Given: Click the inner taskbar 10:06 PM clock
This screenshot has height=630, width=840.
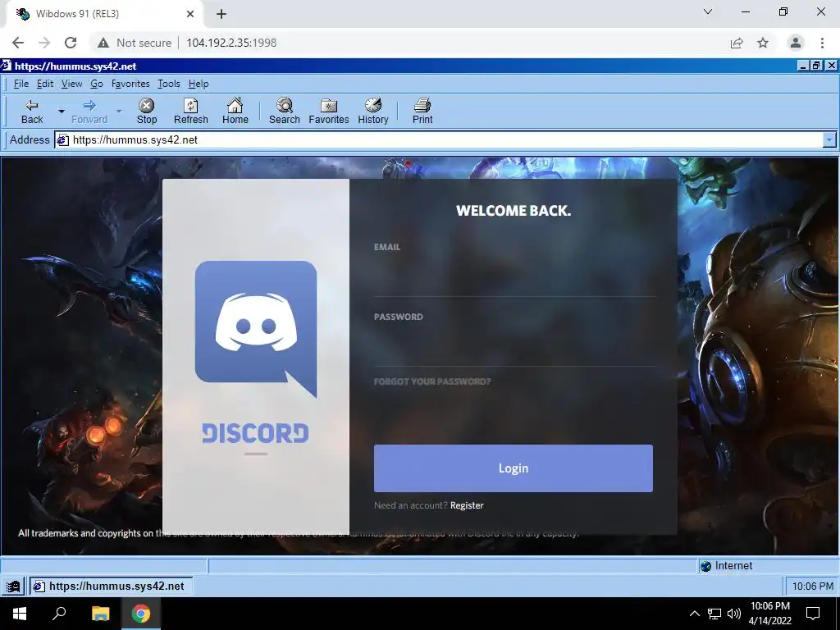Looking at the screenshot, I should pyautogui.click(x=812, y=586).
